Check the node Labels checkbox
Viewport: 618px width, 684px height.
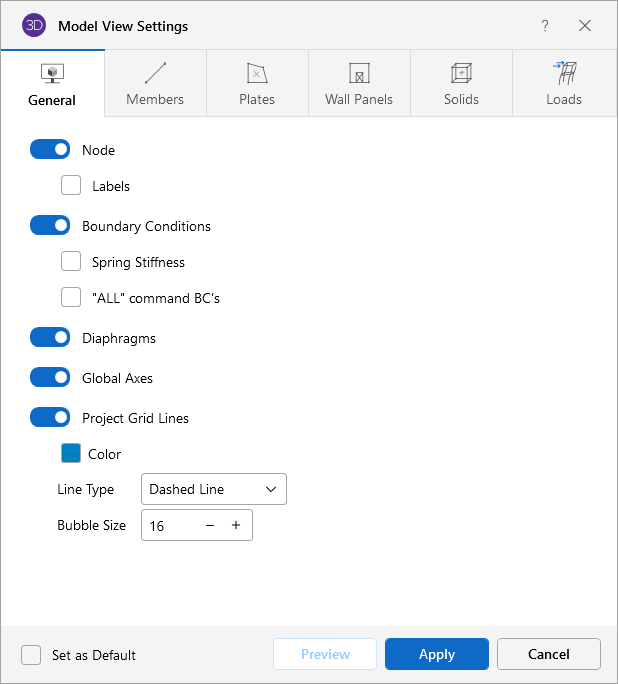click(x=71, y=185)
